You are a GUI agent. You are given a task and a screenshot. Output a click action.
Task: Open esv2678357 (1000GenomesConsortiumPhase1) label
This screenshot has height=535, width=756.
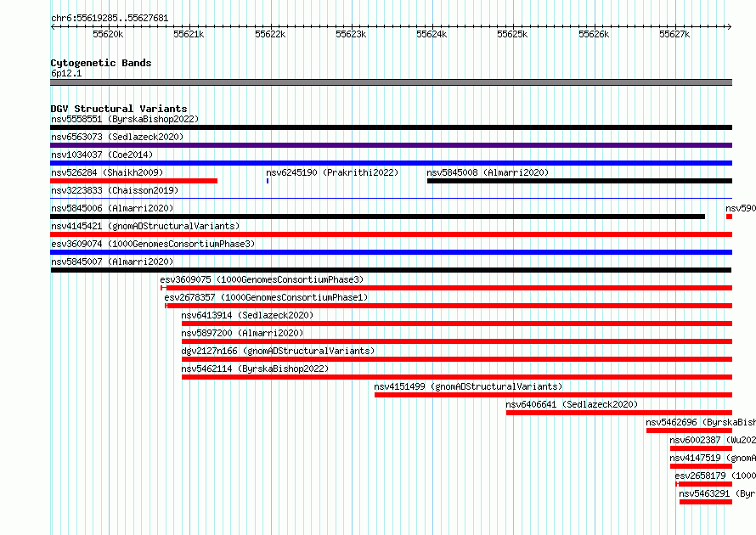pos(266,297)
